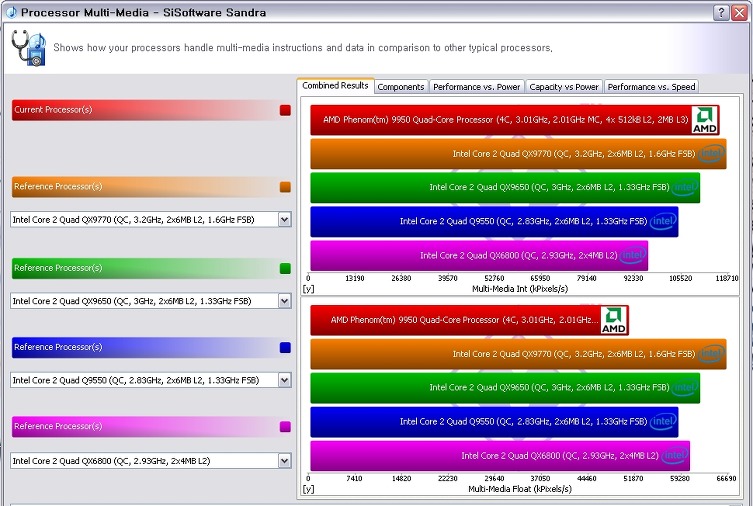Image resolution: width=753 pixels, height=506 pixels.
Task: Click the magenta Reference Processor color swatch
Action: point(285,426)
